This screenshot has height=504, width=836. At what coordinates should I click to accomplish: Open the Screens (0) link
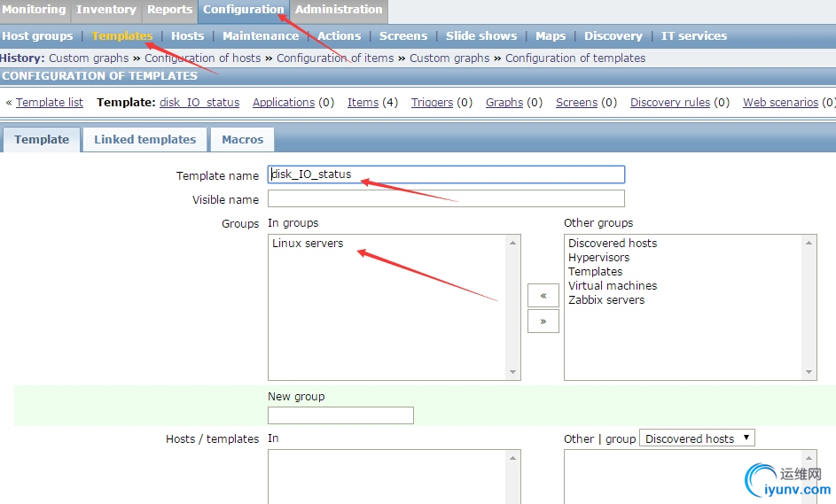click(577, 102)
